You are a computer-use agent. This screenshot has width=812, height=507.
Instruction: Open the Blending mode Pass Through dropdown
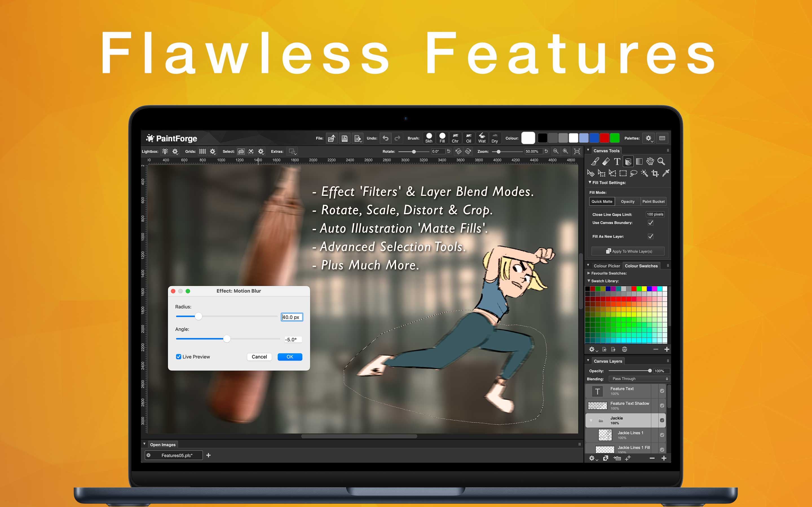click(639, 379)
